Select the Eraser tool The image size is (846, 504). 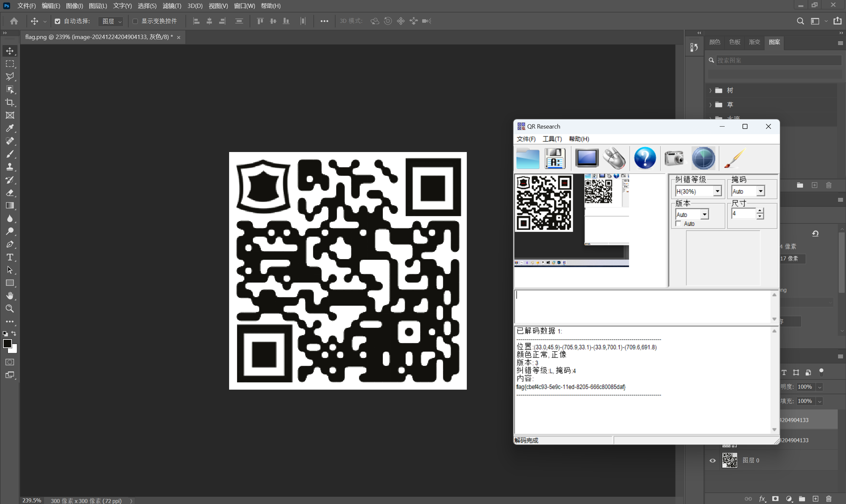tap(10, 193)
